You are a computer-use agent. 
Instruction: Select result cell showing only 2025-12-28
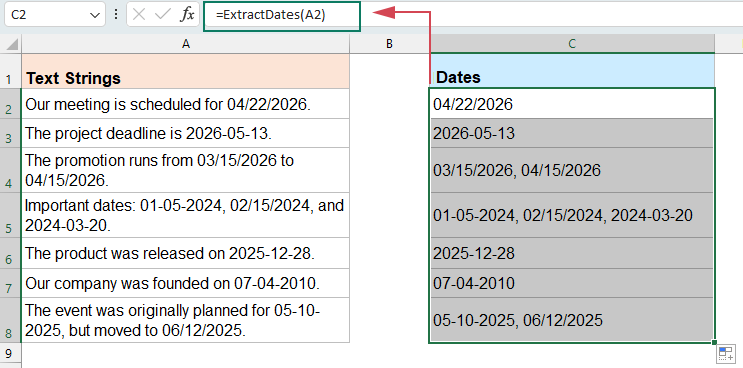pyautogui.click(x=572, y=253)
